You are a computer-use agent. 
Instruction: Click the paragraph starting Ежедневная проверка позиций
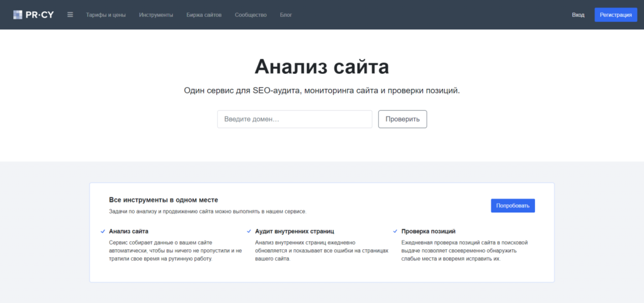(464, 251)
